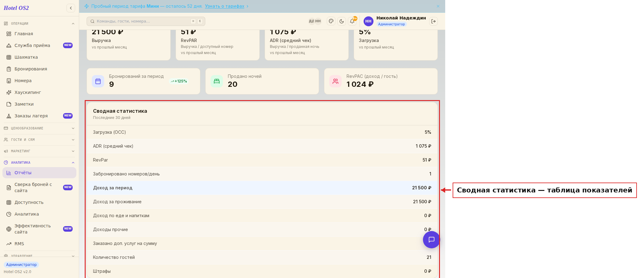Dismiss the trial period banner
Viewport: 644px width, 278px height.
pyautogui.click(x=438, y=6)
